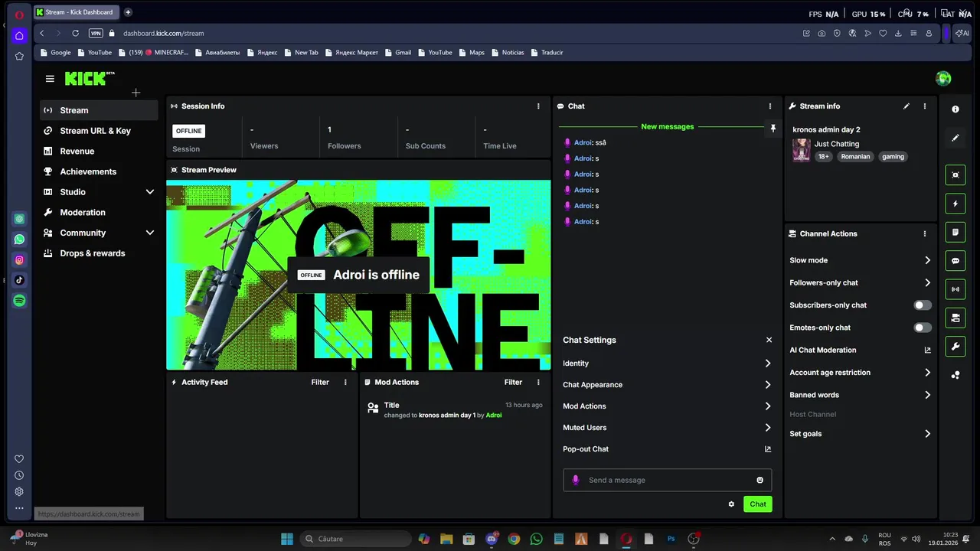This screenshot has width=980, height=551.
Task: Open the user profile avatar menu
Action: (943, 78)
